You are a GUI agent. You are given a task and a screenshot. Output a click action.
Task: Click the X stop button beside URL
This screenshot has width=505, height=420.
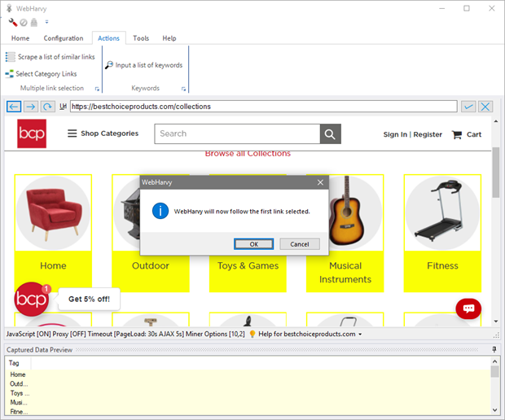tap(485, 107)
